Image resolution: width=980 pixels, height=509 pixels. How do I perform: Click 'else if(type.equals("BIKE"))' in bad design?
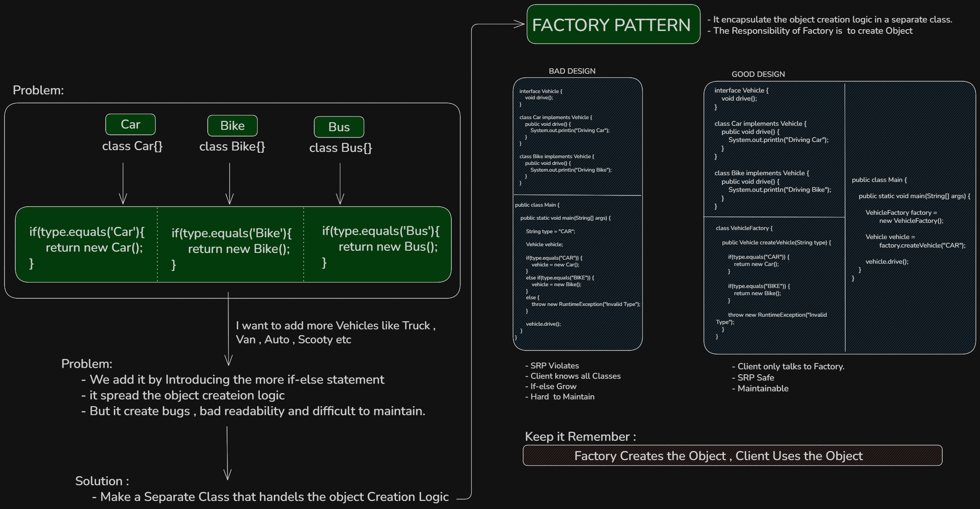pos(560,278)
